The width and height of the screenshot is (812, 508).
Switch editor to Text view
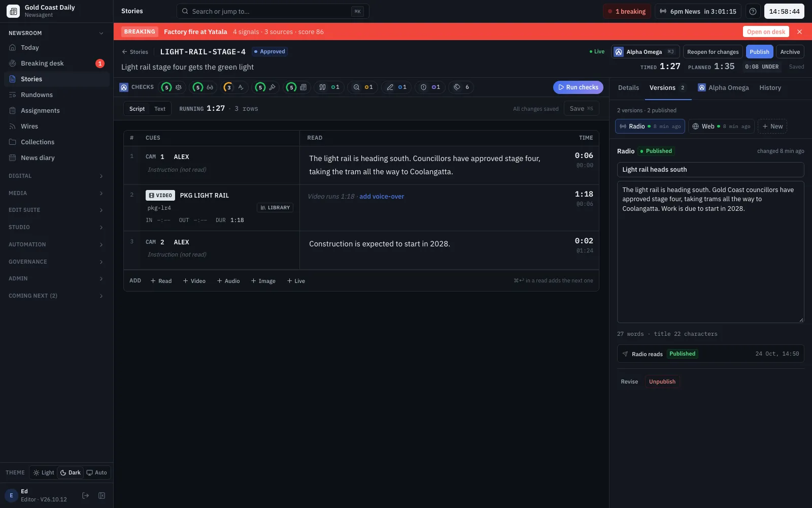coord(160,109)
